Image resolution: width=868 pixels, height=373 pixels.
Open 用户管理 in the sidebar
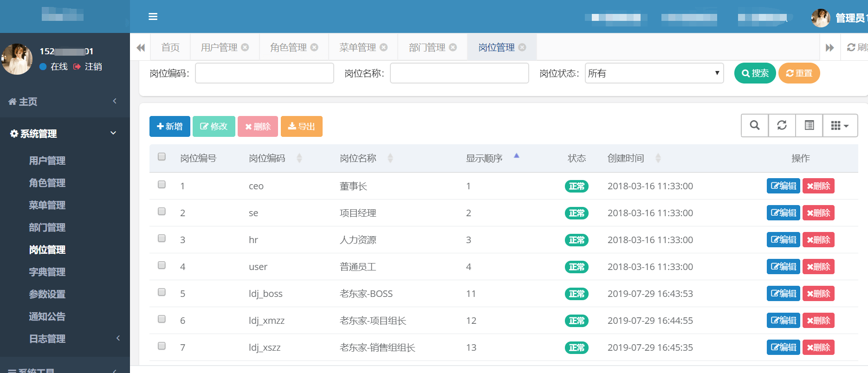pos(47,161)
